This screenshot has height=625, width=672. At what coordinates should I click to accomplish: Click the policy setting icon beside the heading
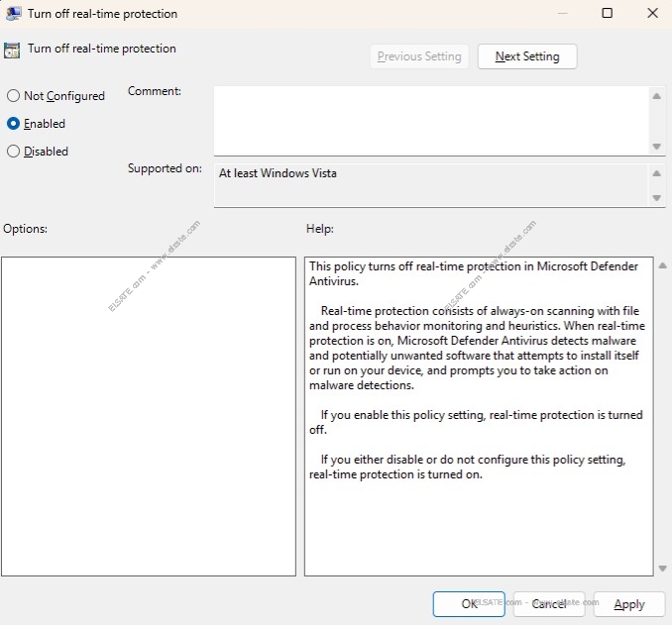tap(13, 50)
